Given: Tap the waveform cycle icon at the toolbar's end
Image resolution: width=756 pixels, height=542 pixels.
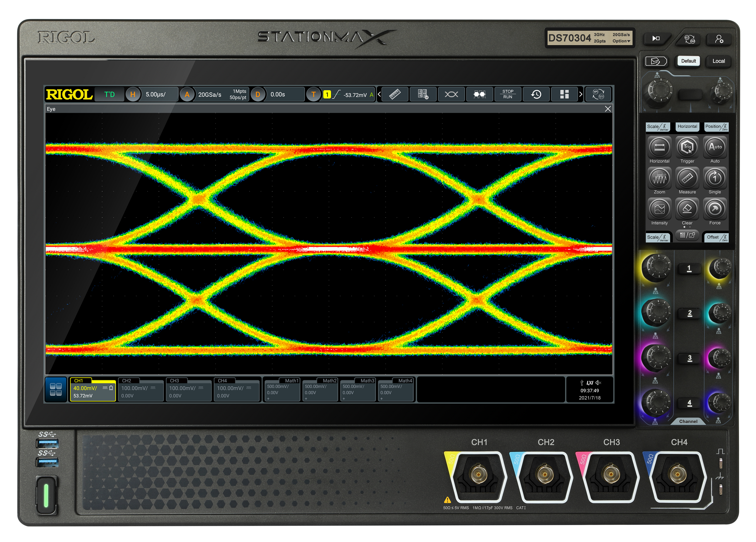Looking at the screenshot, I should [598, 94].
